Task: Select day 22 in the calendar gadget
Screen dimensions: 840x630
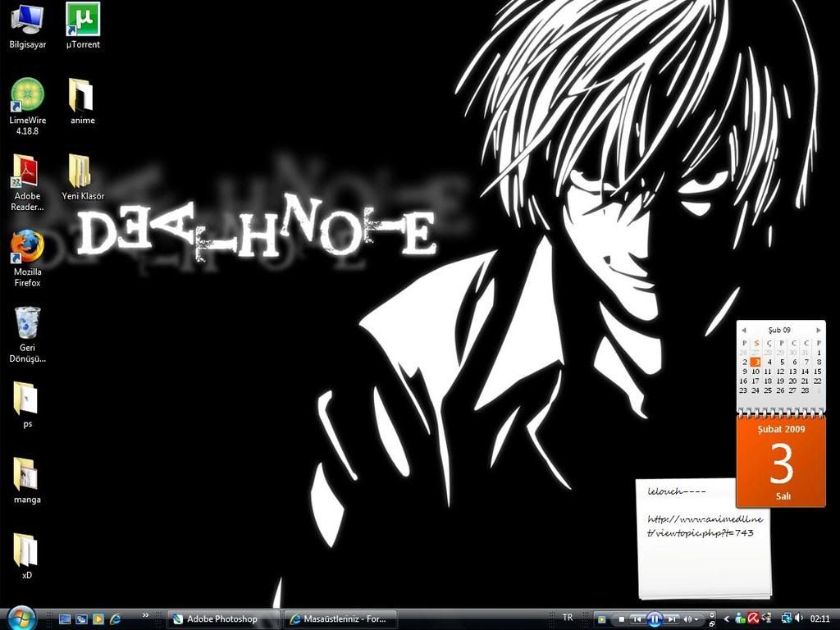Action: tap(818, 381)
